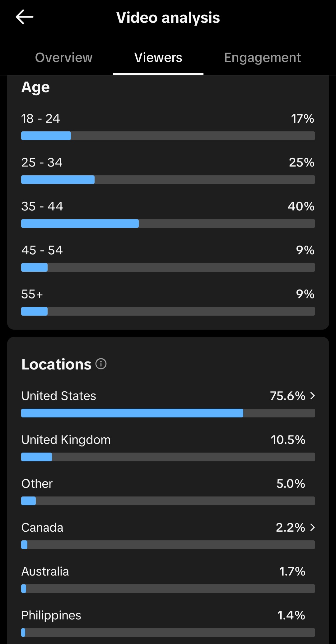Tap the United States 75.6% value
The width and height of the screenshot is (336, 644).
coord(287,396)
